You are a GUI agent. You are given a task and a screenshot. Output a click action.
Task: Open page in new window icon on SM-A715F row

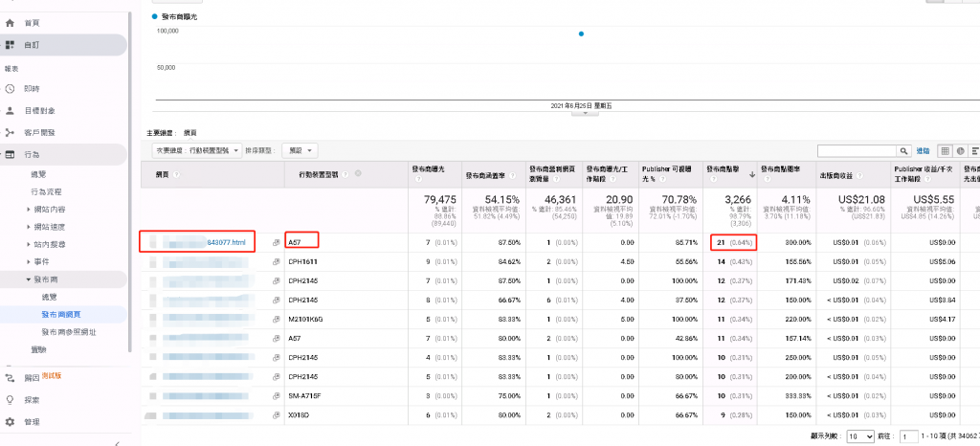pyautogui.click(x=277, y=396)
